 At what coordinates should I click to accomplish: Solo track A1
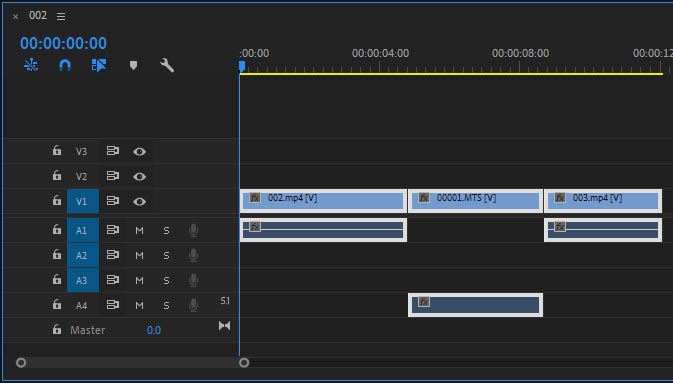pyautogui.click(x=166, y=231)
